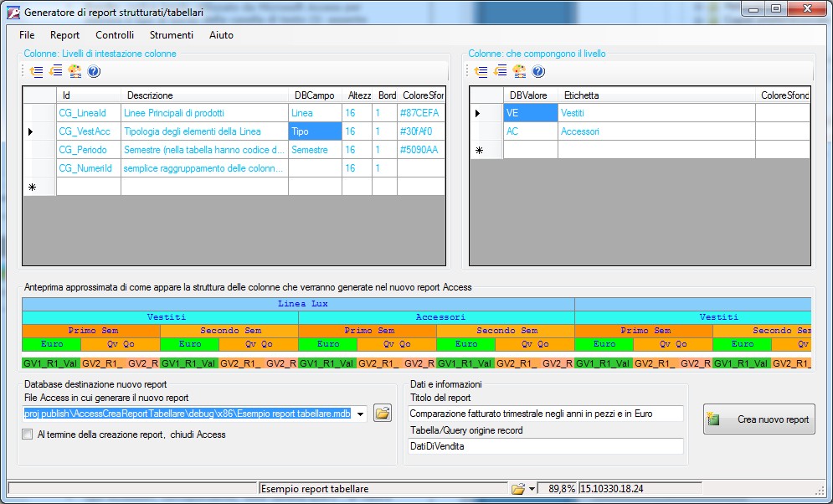Click the Descrizione column header
The width and height of the screenshot is (833, 504).
coord(204,95)
